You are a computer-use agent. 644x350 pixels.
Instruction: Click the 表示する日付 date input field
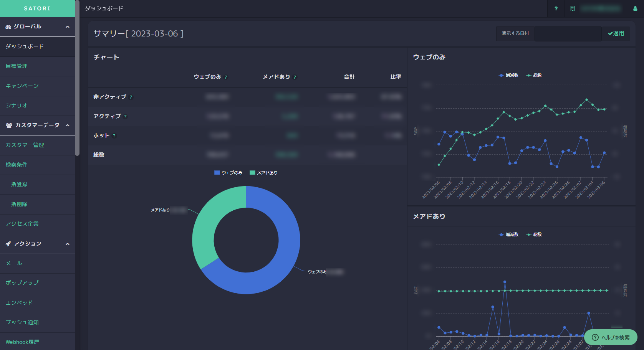point(568,34)
